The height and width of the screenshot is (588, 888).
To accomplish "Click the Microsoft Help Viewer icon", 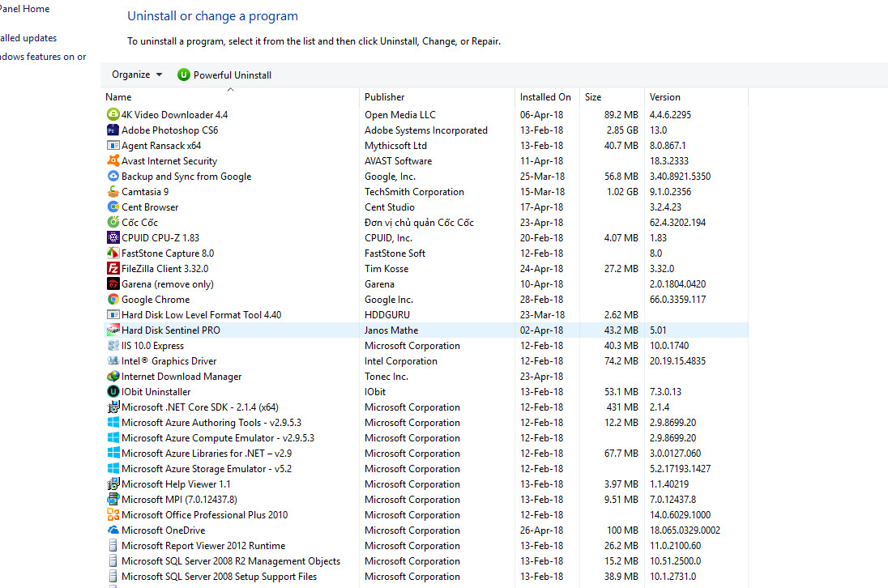I will point(113,484).
